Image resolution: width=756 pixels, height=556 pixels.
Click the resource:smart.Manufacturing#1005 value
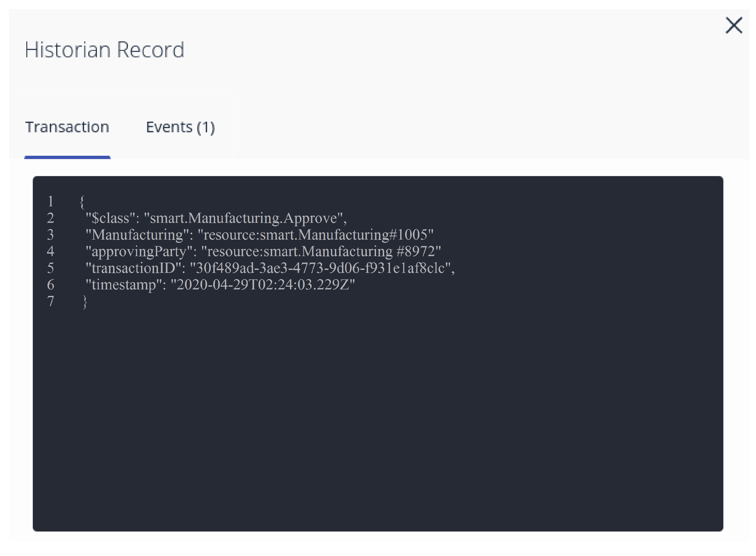pyautogui.click(x=315, y=235)
